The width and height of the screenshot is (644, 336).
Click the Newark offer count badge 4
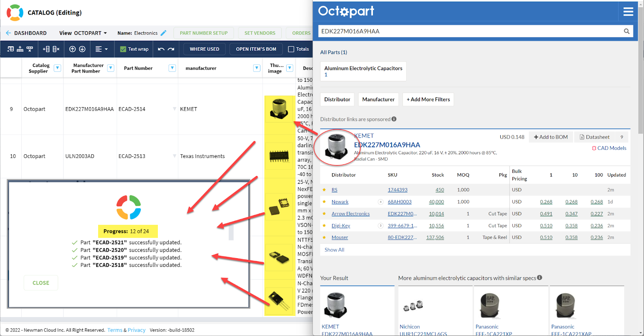point(380,202)
